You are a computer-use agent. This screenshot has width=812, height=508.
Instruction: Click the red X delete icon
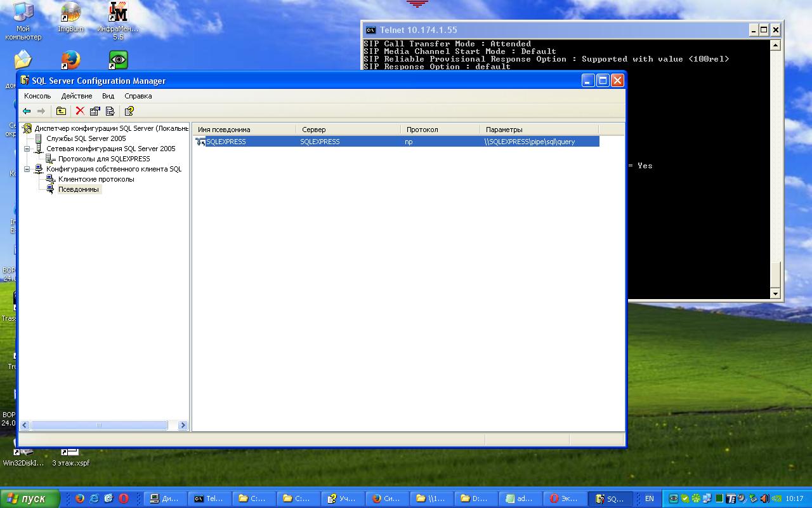tap(80, 111)
